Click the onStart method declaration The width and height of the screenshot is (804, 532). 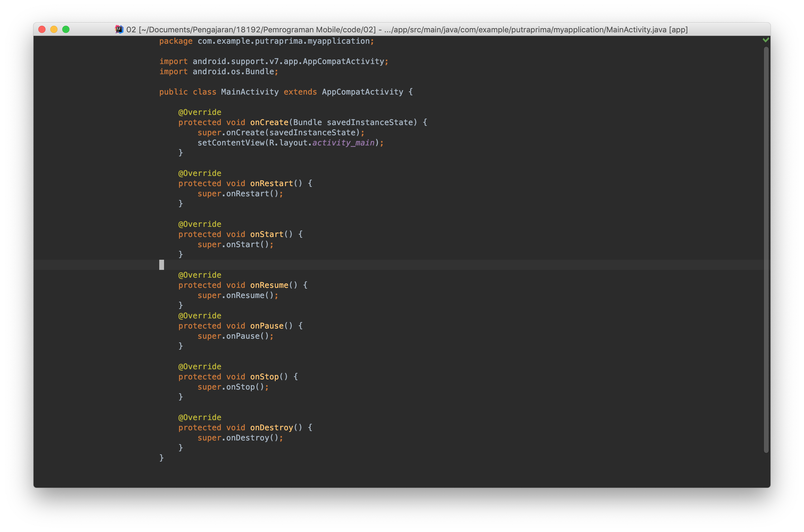pos(241,235)
